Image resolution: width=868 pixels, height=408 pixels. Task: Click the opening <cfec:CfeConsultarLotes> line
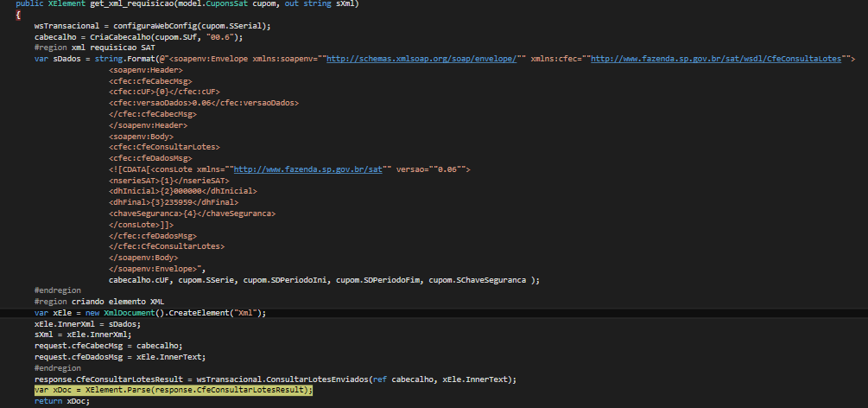pyautogui.click(x=164, y=147)
